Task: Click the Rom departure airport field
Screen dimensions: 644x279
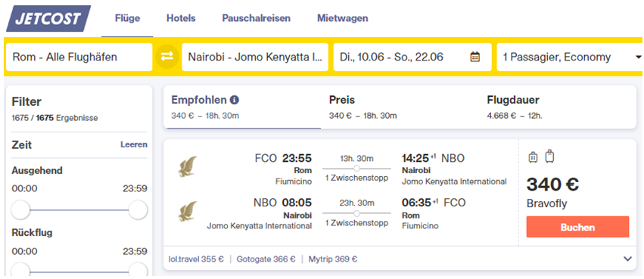Action: pyautogui.click(x=79, y=57)
